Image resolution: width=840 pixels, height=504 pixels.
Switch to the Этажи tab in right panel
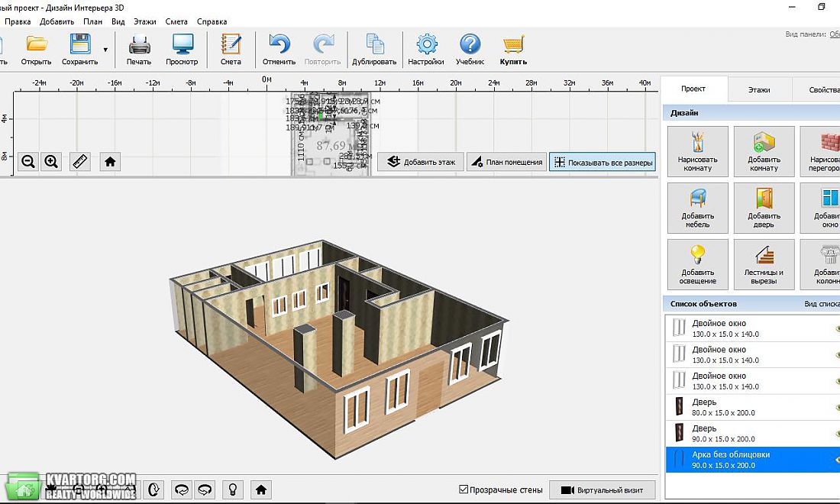click(x=759, y=89)
